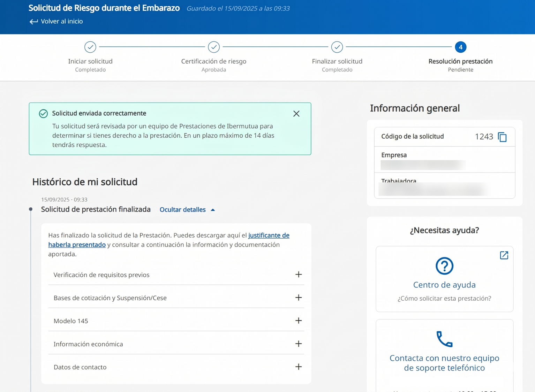
Task: Copy the request code 1243
Action: click(x=502, y=137)
